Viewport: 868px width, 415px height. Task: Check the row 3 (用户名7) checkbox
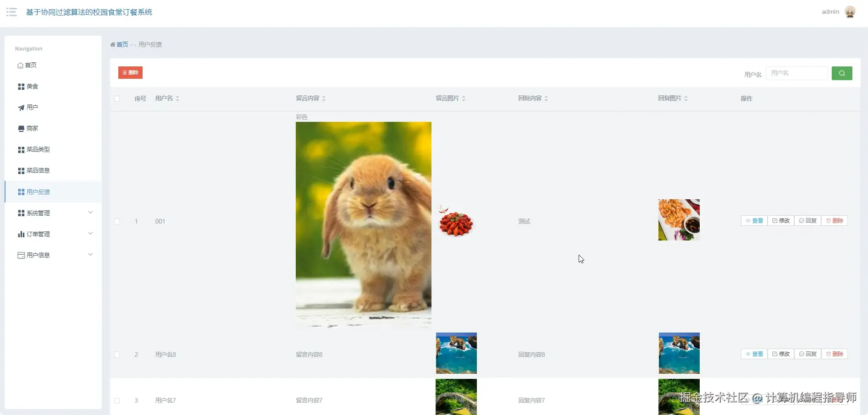[117, 400]
